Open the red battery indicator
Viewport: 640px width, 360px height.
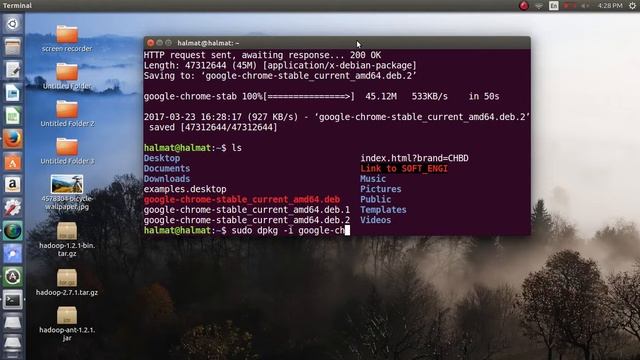570,6
